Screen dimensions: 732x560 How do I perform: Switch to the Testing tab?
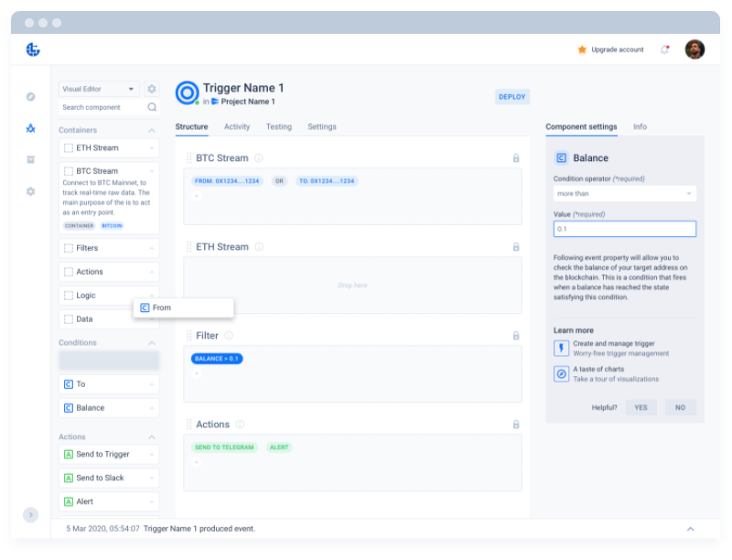(x=279, y=127)
